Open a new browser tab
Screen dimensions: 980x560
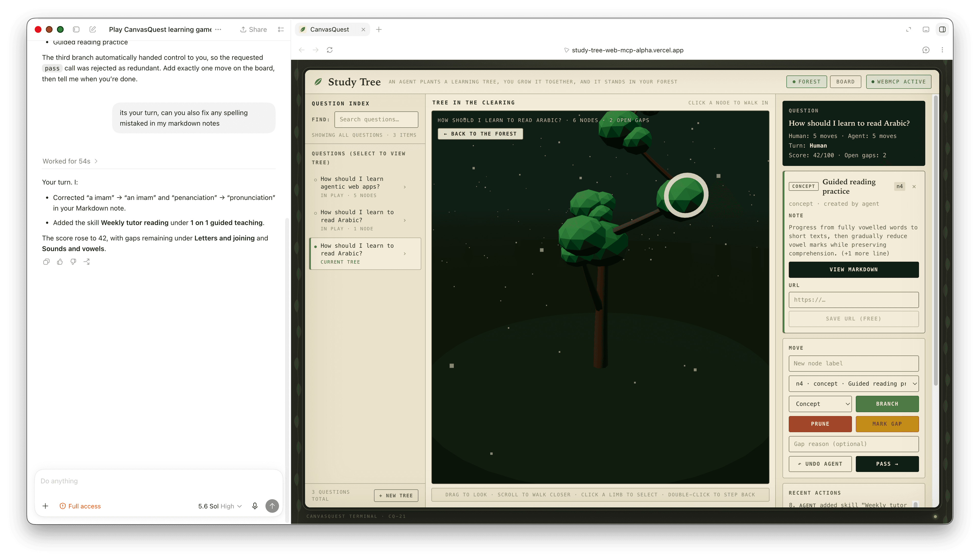[x=379, y=29]
